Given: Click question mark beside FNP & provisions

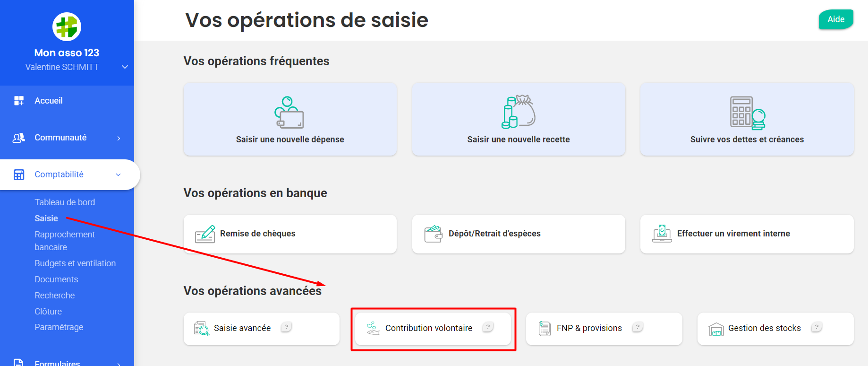Looking at the screenshot, I should (638, 327).
